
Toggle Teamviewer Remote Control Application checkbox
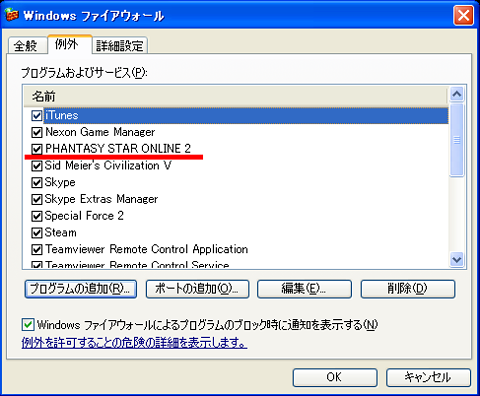pos(36,249)
